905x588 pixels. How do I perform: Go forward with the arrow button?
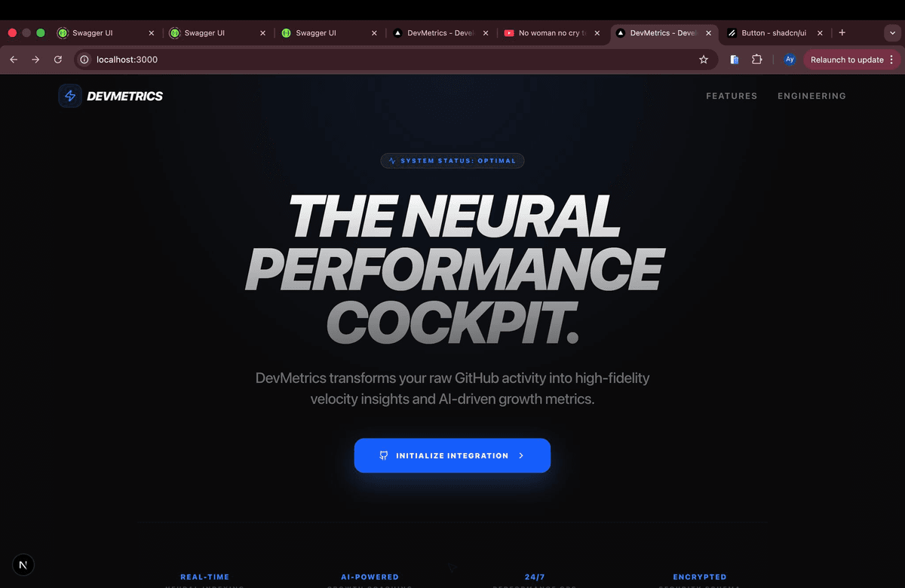(35, 60)
